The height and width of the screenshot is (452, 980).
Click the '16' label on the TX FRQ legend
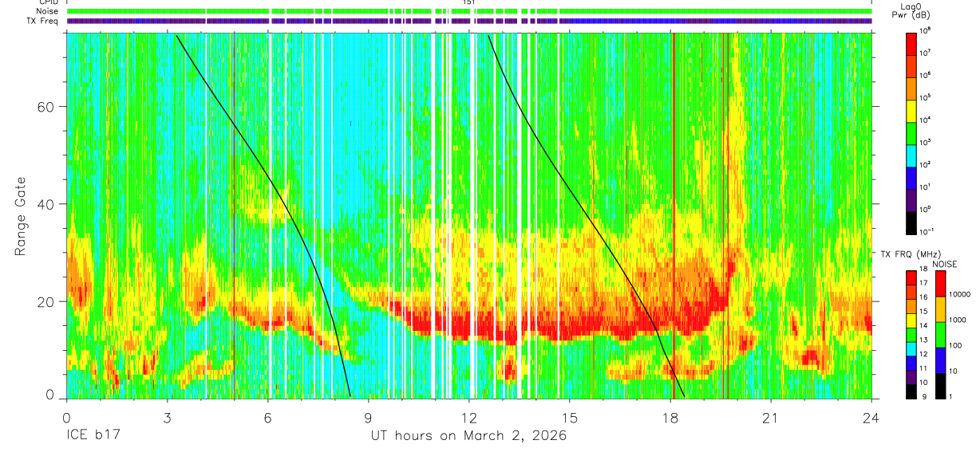[924, 297]
